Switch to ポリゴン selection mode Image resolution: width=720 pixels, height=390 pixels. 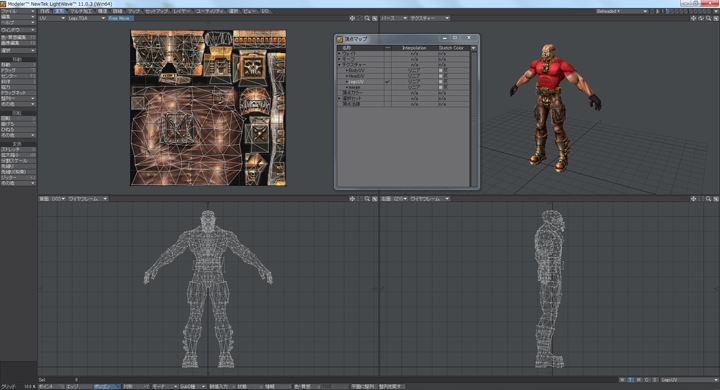coord(107,387)
